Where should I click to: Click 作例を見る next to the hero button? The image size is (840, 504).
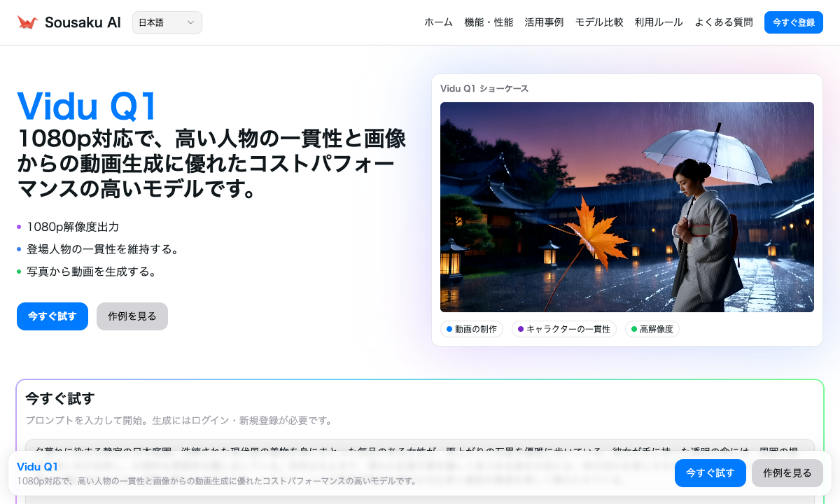pyautogui.click(x=132, y=316)
